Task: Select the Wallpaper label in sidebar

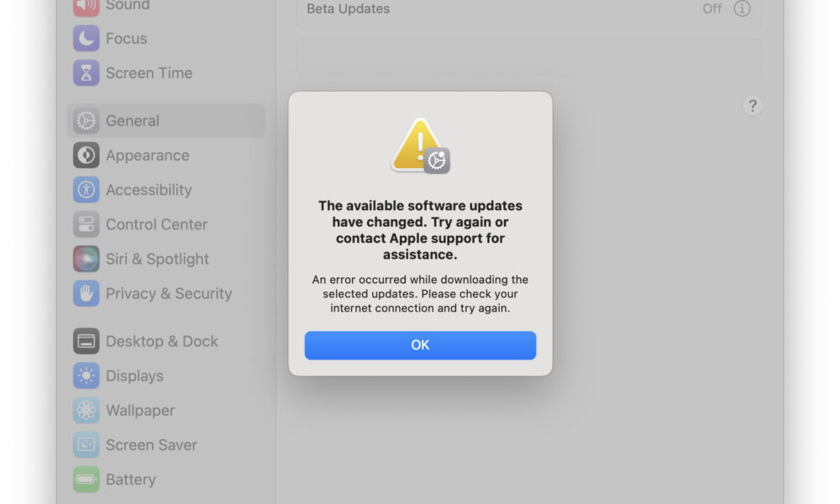Action: 140,410
